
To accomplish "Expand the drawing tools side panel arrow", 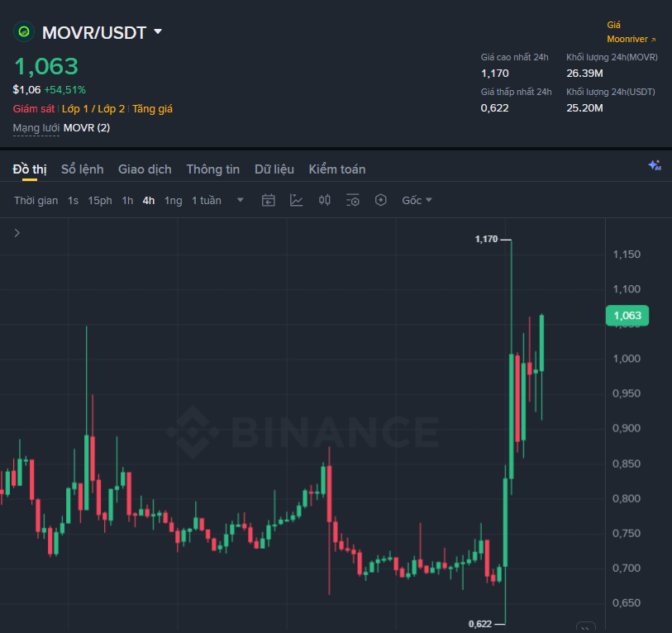I will tap(17, 233).
